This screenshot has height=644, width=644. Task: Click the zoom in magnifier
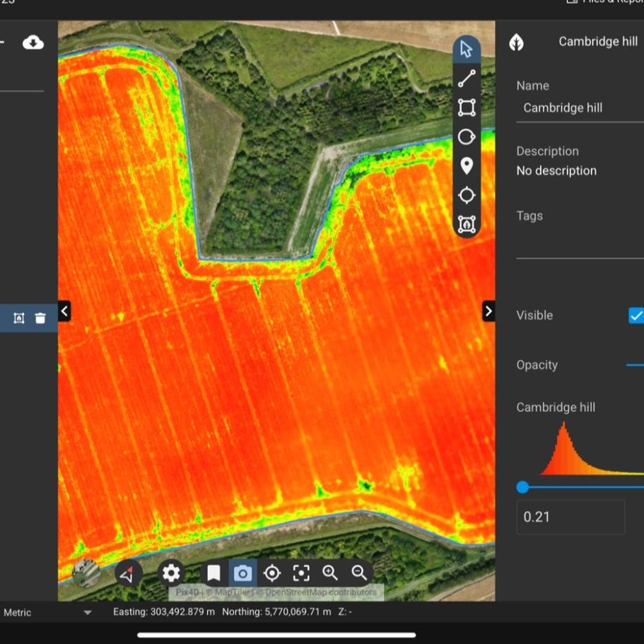coord(331,573)
